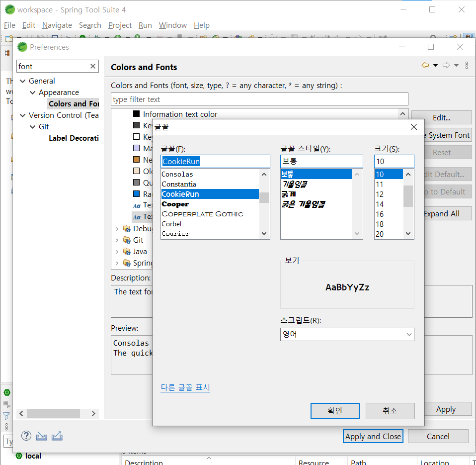The width and height of the screenshot is (476, 465).
Task: Select Label Decorations tree item
Action: click(x=74, y=138)
